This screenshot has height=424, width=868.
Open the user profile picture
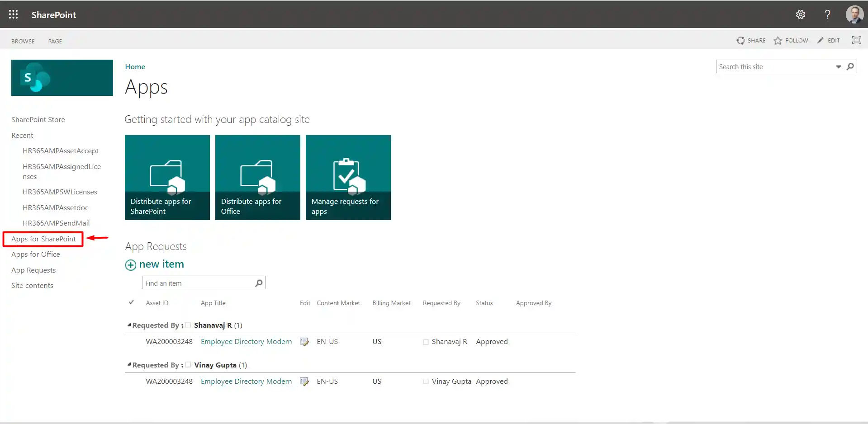pyautogui.click(x=854, y=14)
